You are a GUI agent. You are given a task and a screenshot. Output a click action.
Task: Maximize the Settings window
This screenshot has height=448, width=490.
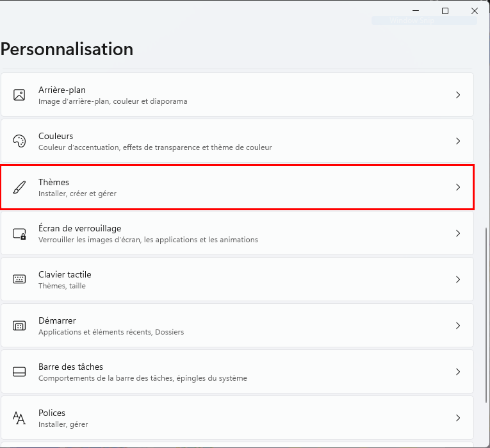point(445,11)
